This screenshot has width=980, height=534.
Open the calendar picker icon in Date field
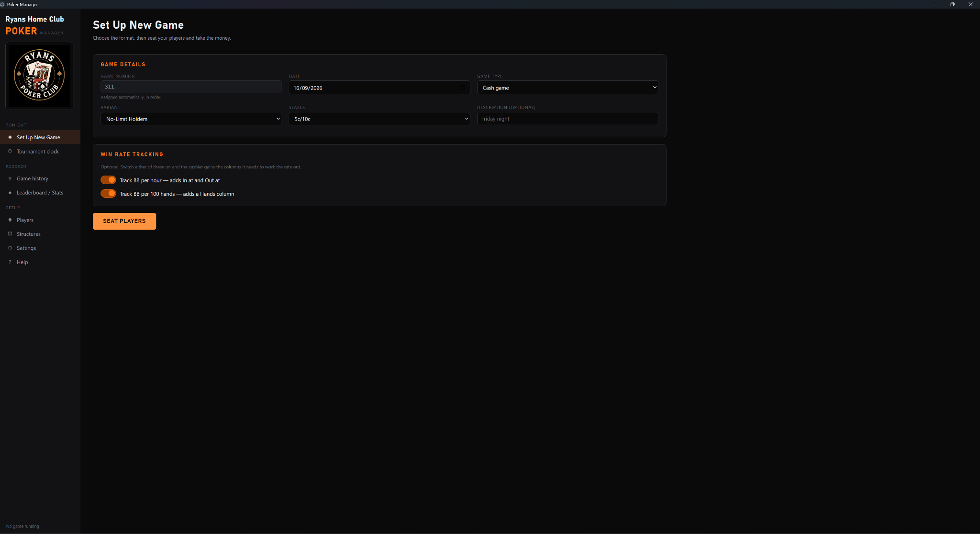coord(463,88)
